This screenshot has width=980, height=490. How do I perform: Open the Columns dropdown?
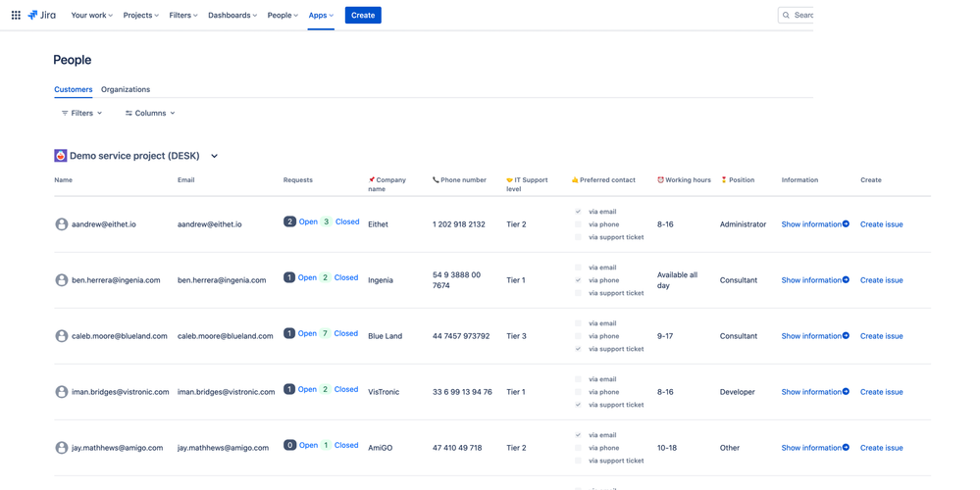pos(150,113)
